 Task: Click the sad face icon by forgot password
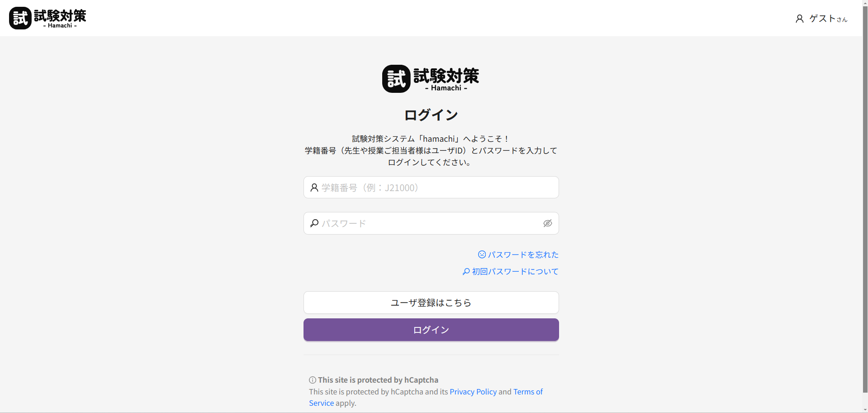[x=482, y=255]
